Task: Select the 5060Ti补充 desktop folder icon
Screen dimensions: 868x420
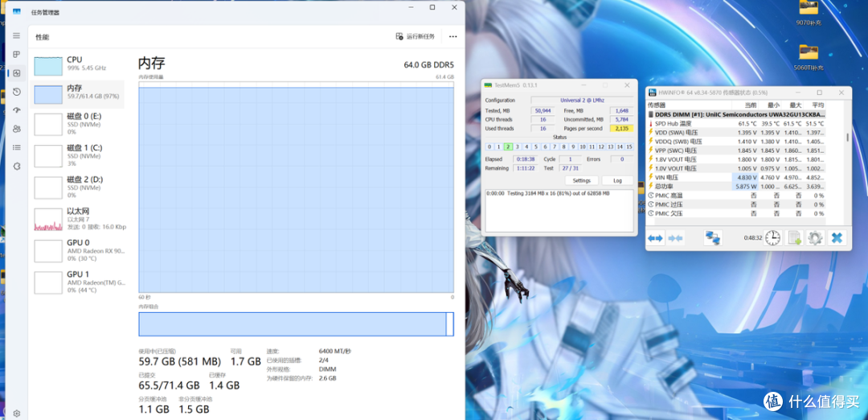Action: tap(809, 58)
